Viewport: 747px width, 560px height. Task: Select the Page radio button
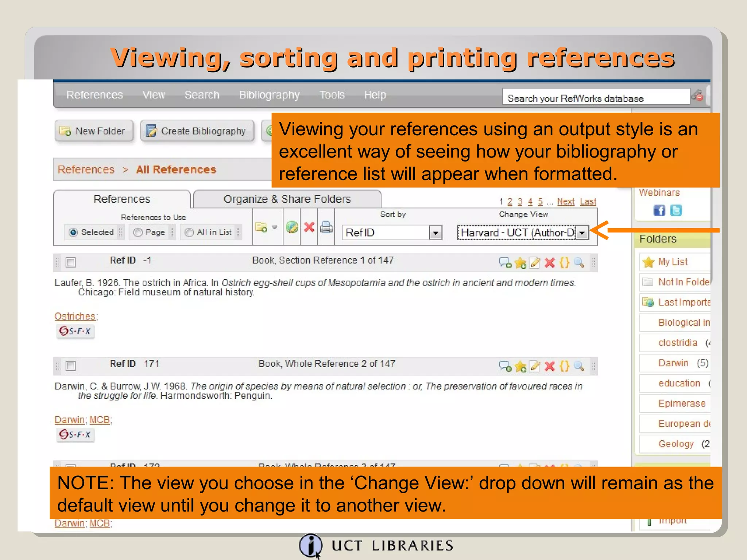[x=138, y=232]
